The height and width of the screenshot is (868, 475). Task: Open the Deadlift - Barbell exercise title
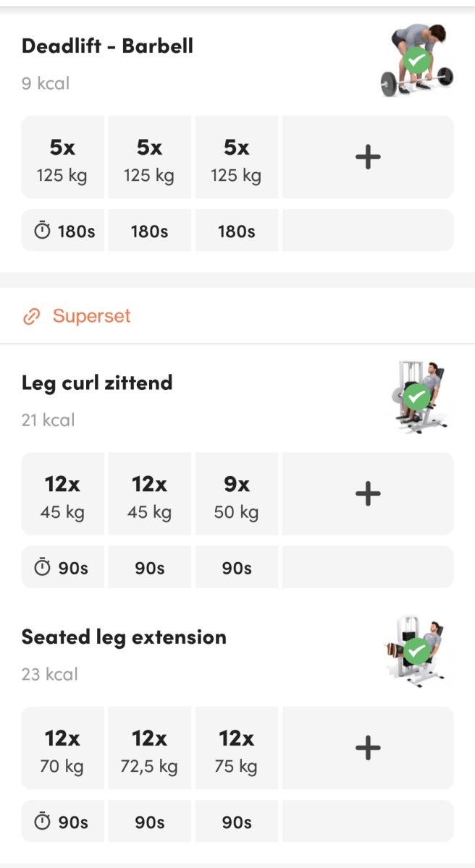tap(107, 46)
